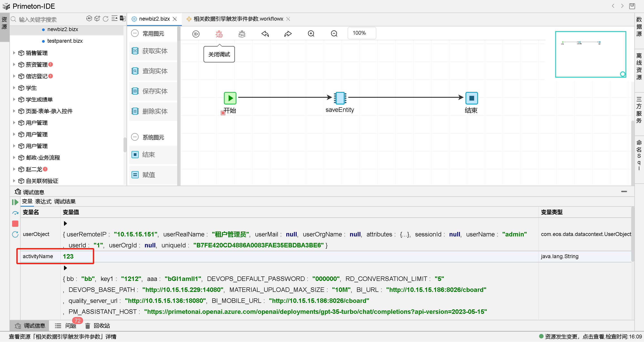Click the circled step-debug play icon
The height and width of the screenshot is (342, 644).
coord(196,34)
